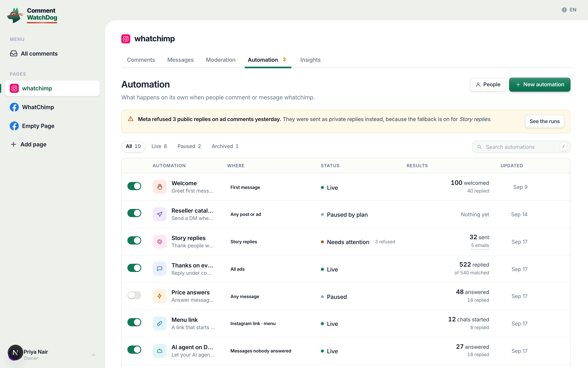Screen dimensions: 588x368
Task: Open the EN language selector
Action: click(569, 10)
